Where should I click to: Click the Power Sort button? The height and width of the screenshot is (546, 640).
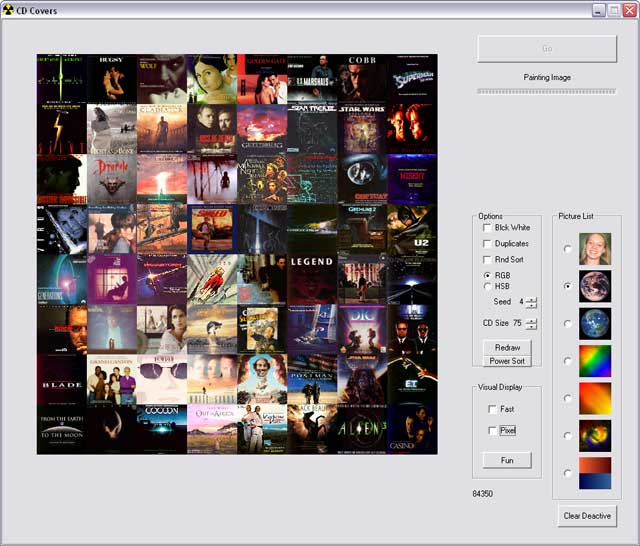point(507,361)
